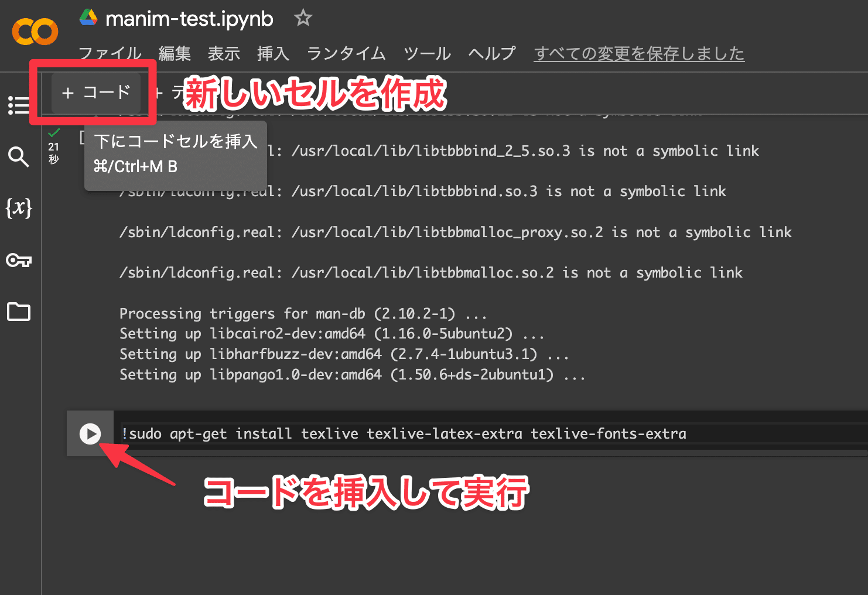Star the manim-test.ipynb notebook
868x595 pixels.
tap(303, 18)
